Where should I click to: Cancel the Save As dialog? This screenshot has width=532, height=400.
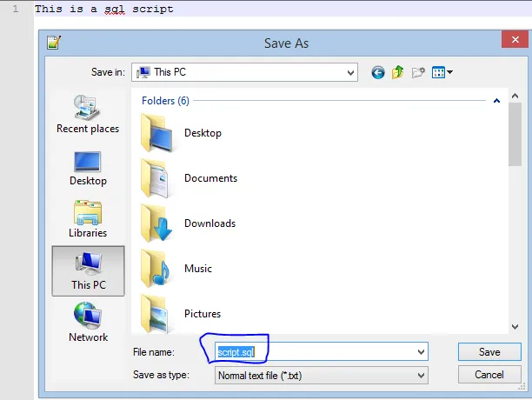(489, 375)
